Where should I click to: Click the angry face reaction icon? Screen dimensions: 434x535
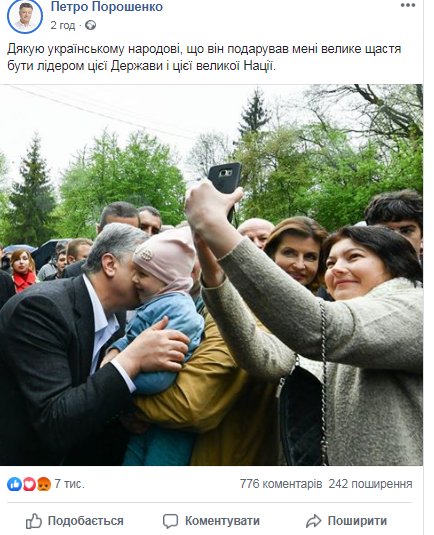[x=44, y=484]
